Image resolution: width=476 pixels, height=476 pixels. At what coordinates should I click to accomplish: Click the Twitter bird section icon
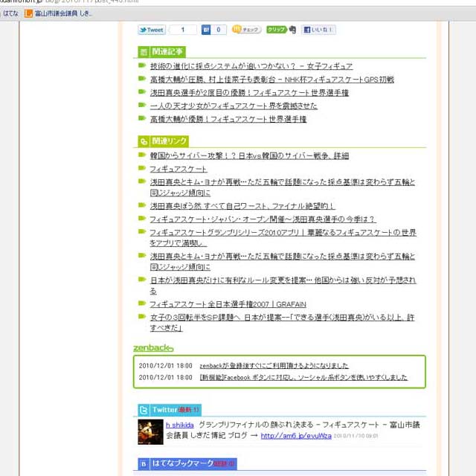(144, 410)
